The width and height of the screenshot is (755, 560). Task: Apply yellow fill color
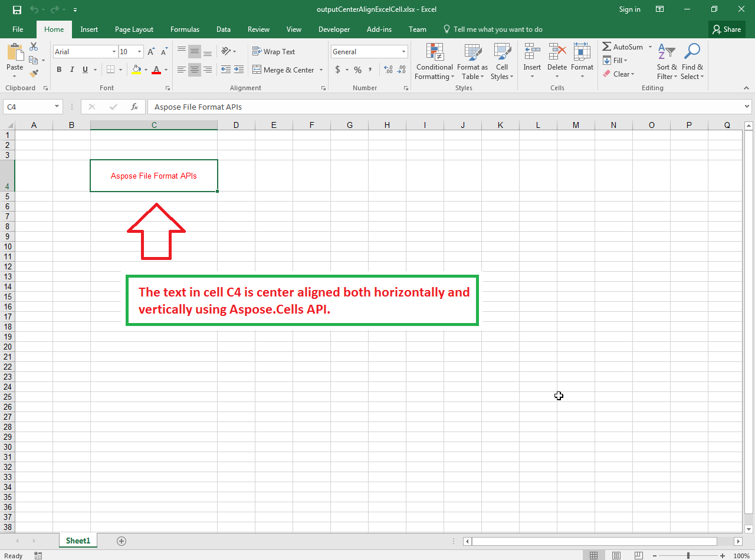[x=136, y=70]
